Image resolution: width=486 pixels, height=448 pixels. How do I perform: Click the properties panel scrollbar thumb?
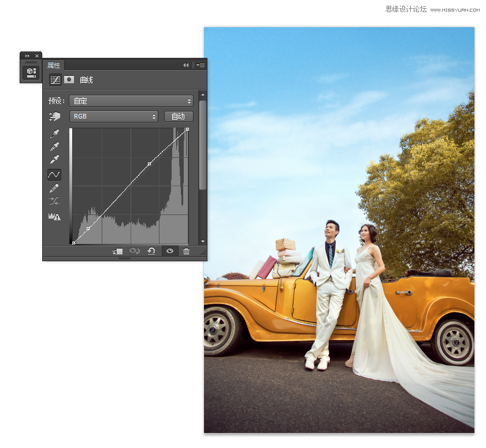[x=203, y=145]
